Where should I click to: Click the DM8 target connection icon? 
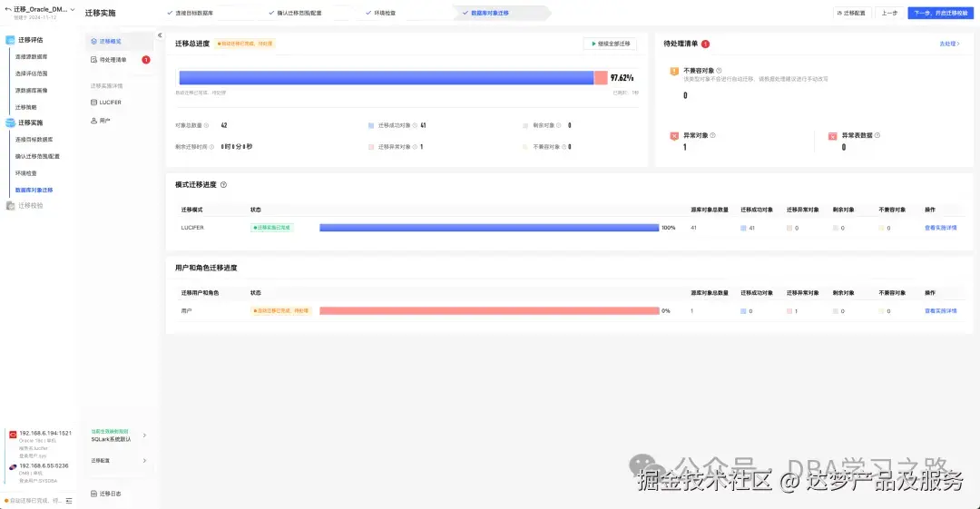(x=13, y=467)
